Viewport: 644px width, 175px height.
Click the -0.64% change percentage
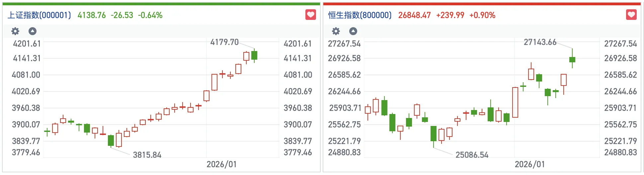[150, 15]
